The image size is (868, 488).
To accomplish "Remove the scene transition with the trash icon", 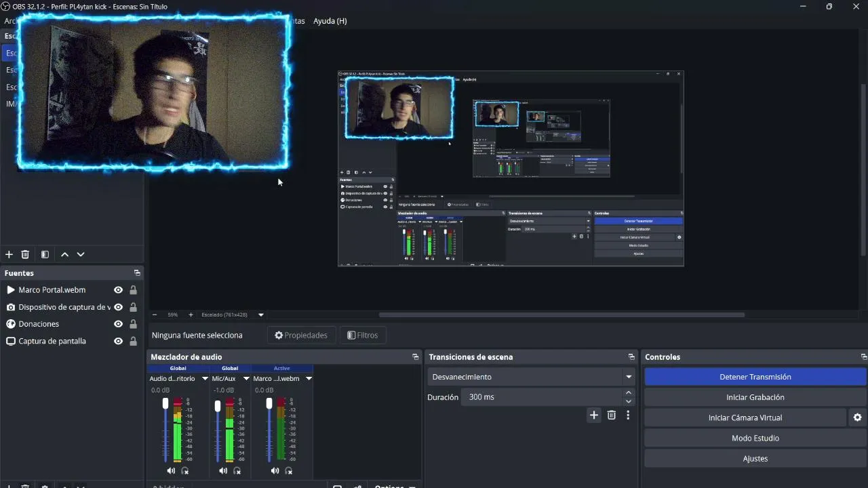I will (x=612, y=415).
